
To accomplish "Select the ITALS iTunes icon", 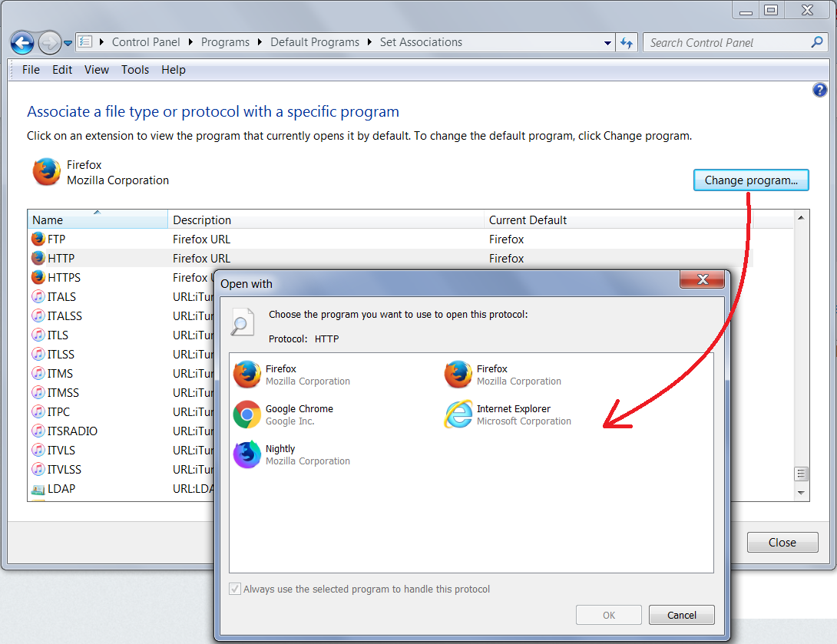I will pos(38,296).
